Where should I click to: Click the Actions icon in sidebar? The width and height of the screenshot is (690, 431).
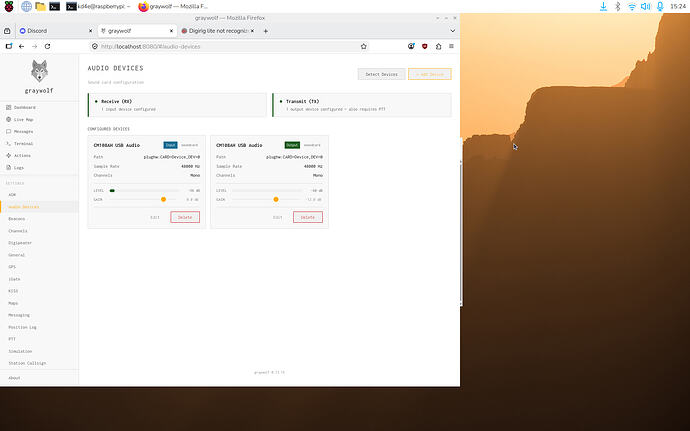[x=8, y=155]
